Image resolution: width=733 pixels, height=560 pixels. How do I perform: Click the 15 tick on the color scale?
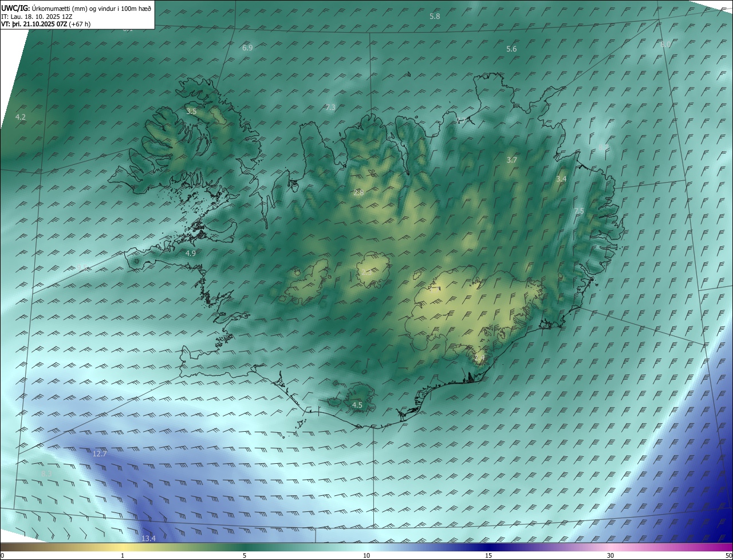488,555
